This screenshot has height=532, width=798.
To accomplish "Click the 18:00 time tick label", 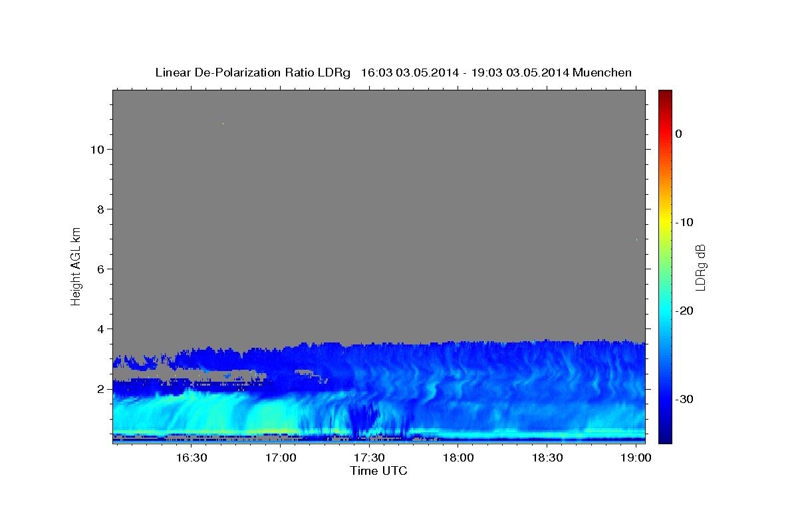I will 458,458.
